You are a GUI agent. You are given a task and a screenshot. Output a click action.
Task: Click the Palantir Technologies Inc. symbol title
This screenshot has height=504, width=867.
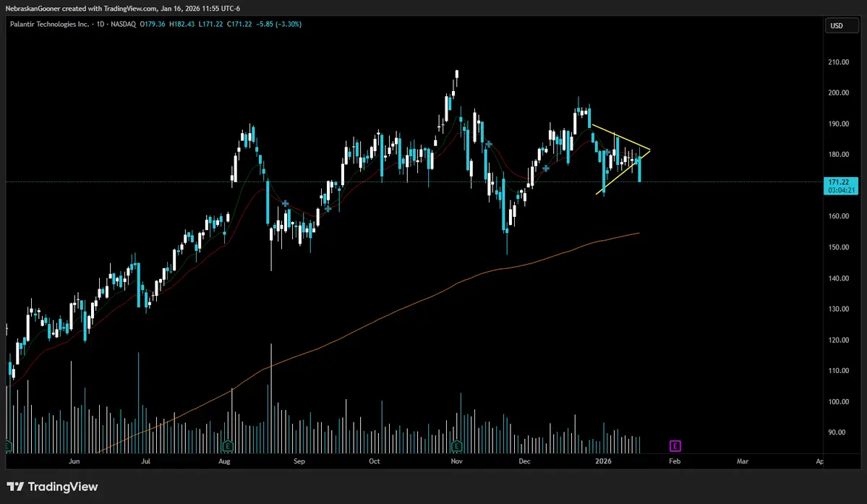click(50, 25)
